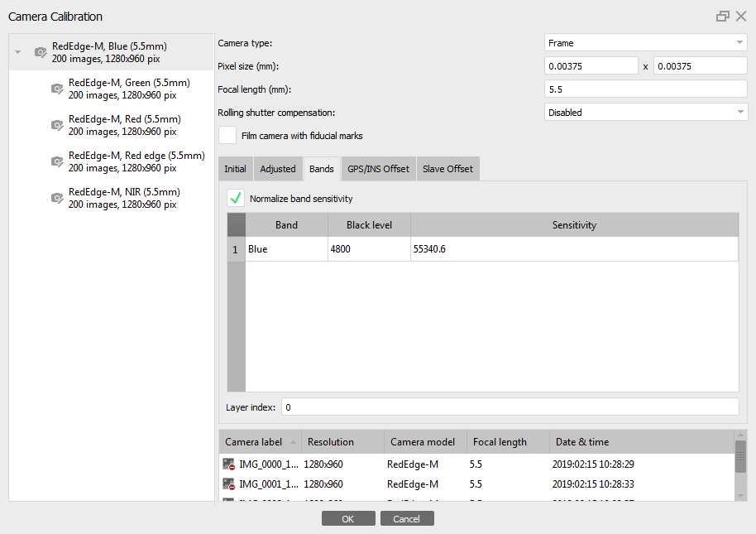Select the Blue band cell
756x534 pixels.
(x=286, y=249)
